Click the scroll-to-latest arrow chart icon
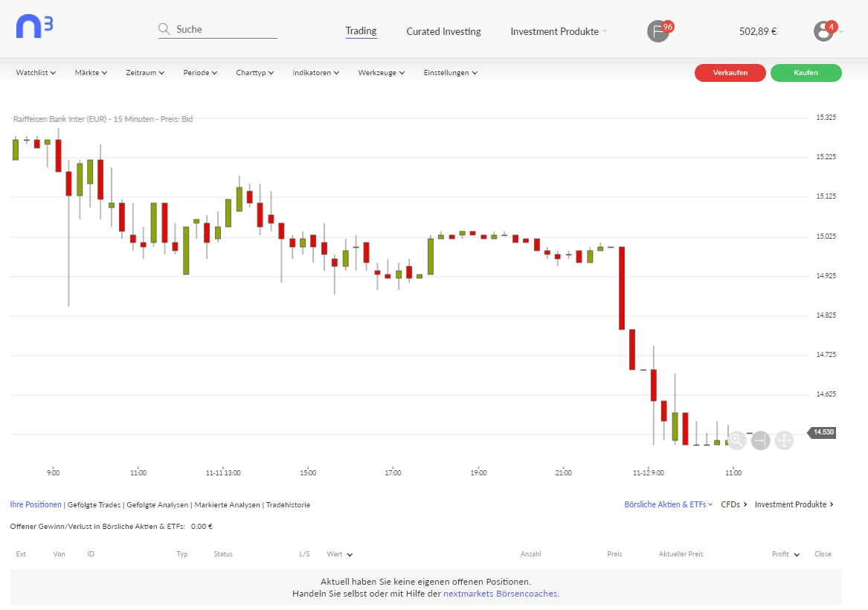Image resolution: width=868 pixels, height=610 pixels. coord(761,440)
